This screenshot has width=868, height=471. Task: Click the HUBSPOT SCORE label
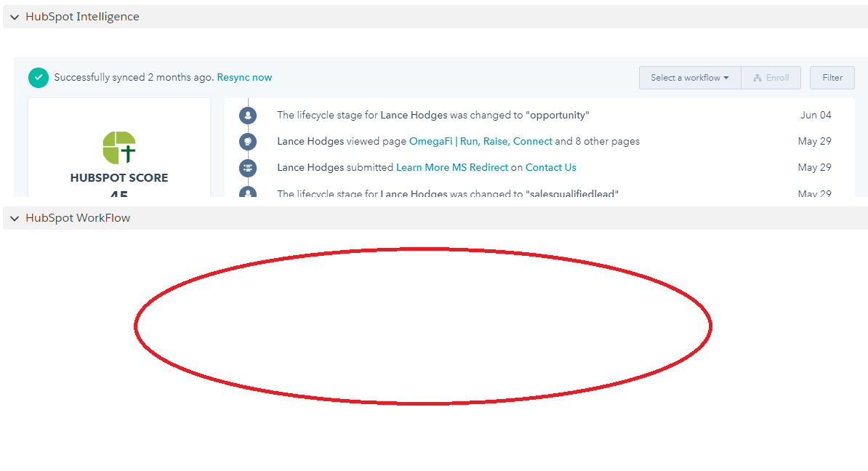(119, 177)
